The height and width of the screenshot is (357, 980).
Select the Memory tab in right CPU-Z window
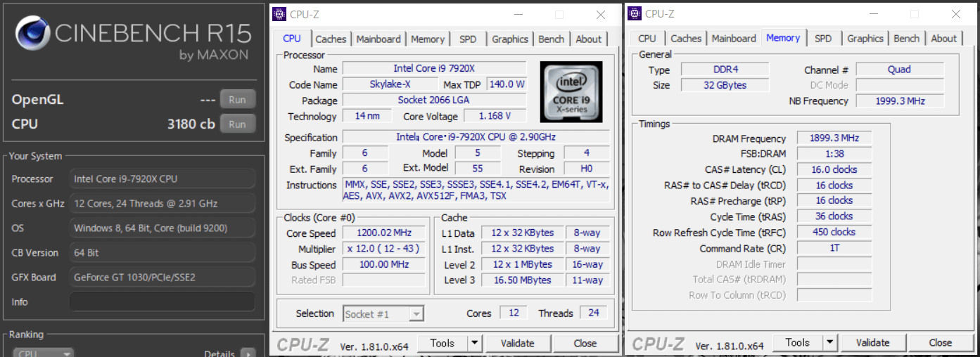tap(783, 38)
